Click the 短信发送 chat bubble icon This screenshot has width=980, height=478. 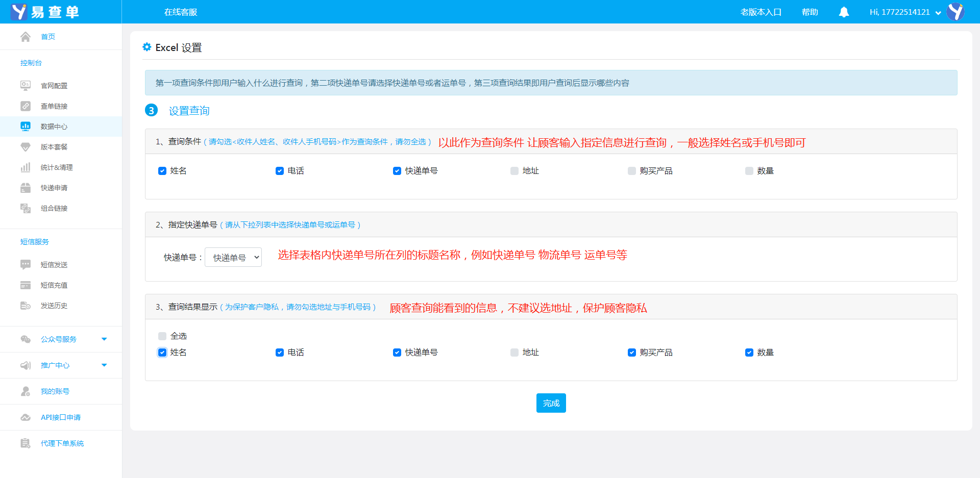click(x=26, y=265)
